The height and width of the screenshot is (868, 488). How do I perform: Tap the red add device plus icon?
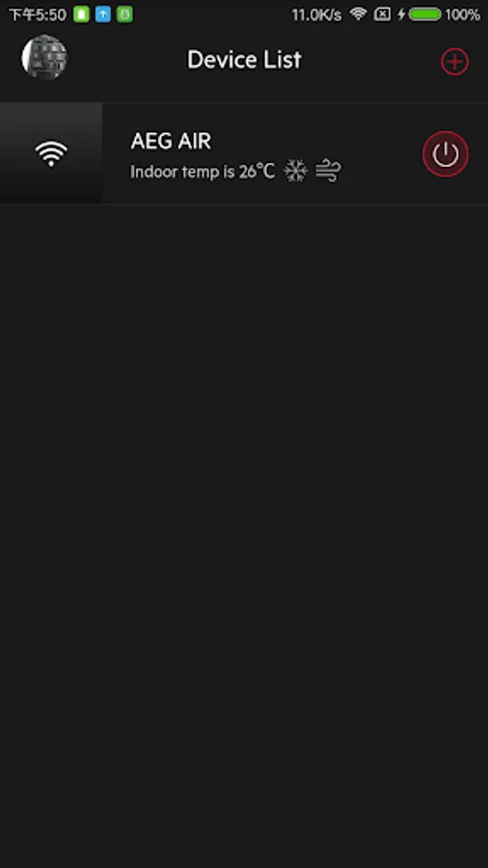click(454, 61)
